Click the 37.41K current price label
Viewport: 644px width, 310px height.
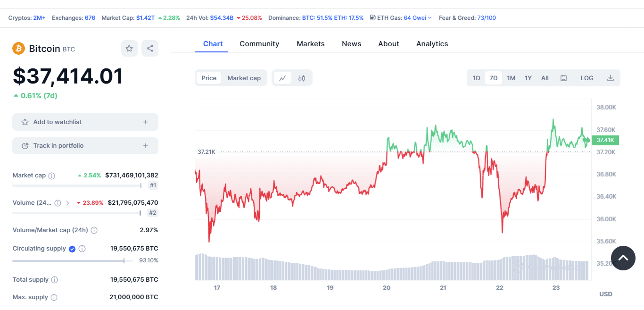tap(605, 140)
